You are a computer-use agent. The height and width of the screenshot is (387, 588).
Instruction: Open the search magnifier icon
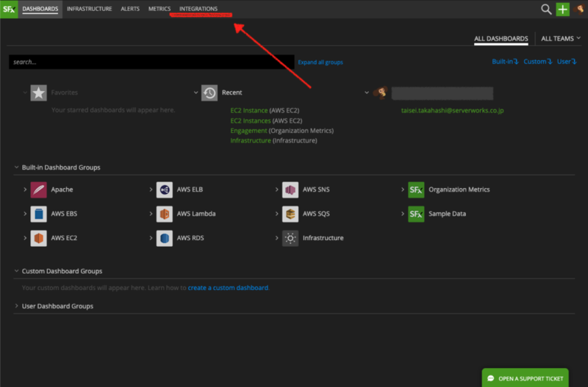coord(546,9)
